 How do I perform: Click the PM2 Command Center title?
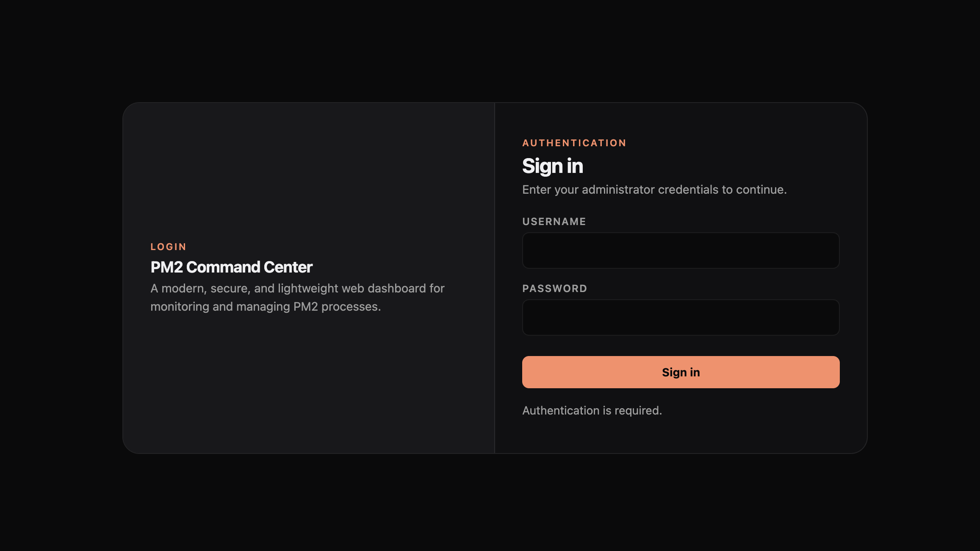point(231,267)
